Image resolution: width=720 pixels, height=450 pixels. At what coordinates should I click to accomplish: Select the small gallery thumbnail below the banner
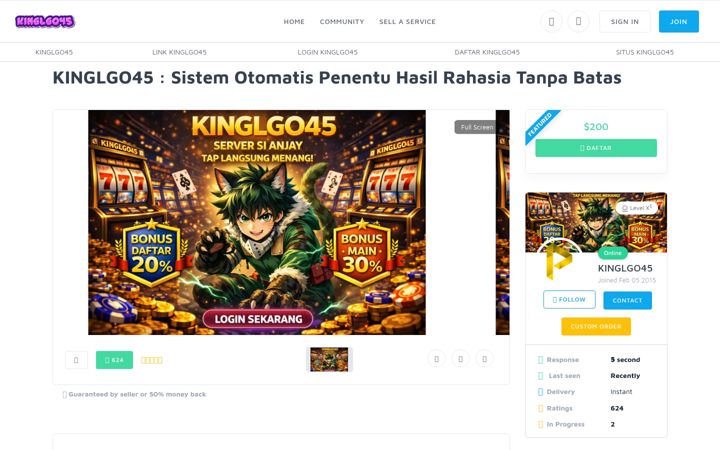(x=329, y=360)
